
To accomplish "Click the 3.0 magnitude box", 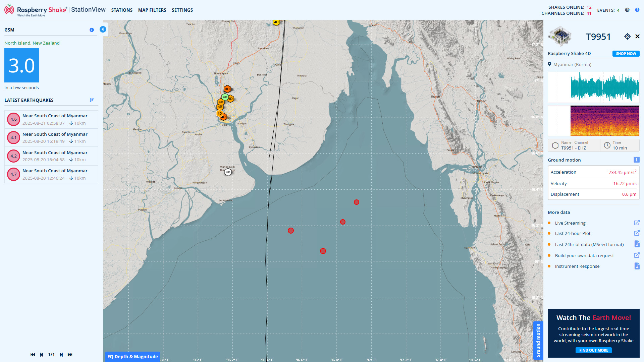I will 21,65.
